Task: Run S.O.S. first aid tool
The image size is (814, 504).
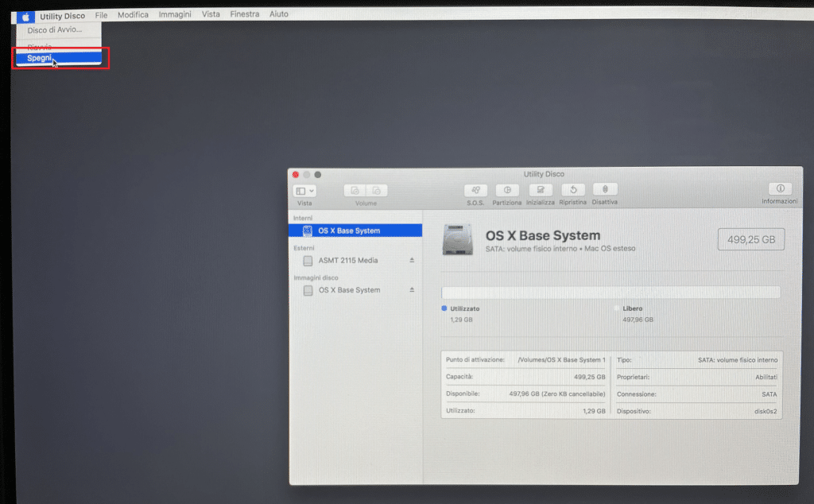Action: point(475,190)
